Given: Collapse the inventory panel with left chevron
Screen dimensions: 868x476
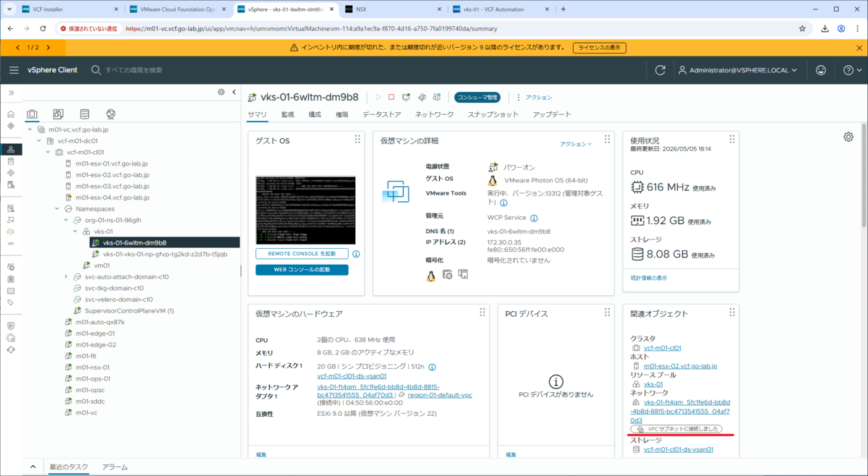Looking at the screenshot, I should (x=234, y=92).
